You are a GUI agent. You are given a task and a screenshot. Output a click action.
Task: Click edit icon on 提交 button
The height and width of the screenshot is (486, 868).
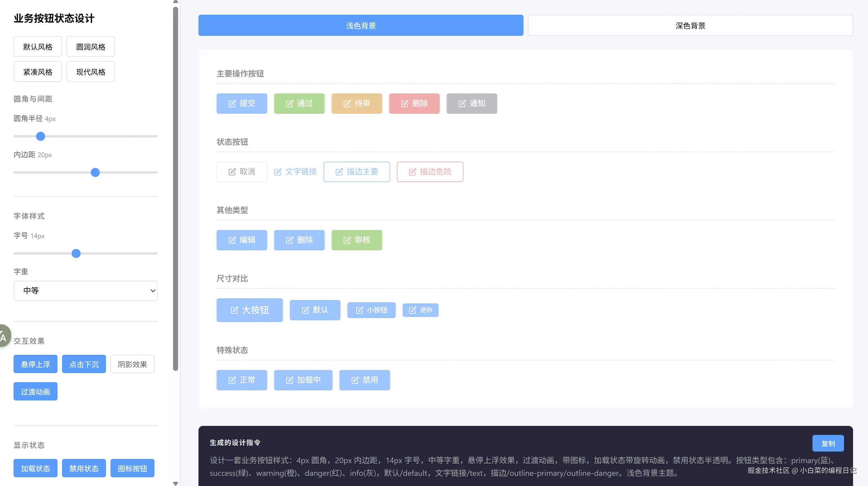232,104
